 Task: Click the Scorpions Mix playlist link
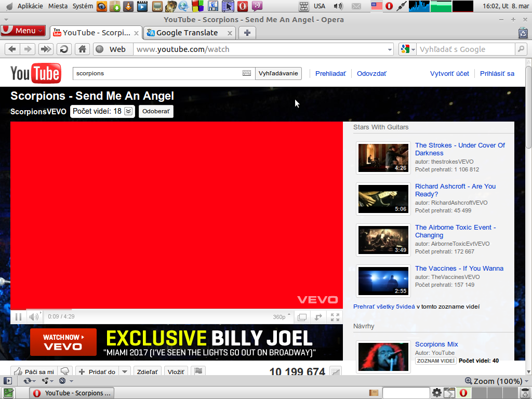coord(436,344)
